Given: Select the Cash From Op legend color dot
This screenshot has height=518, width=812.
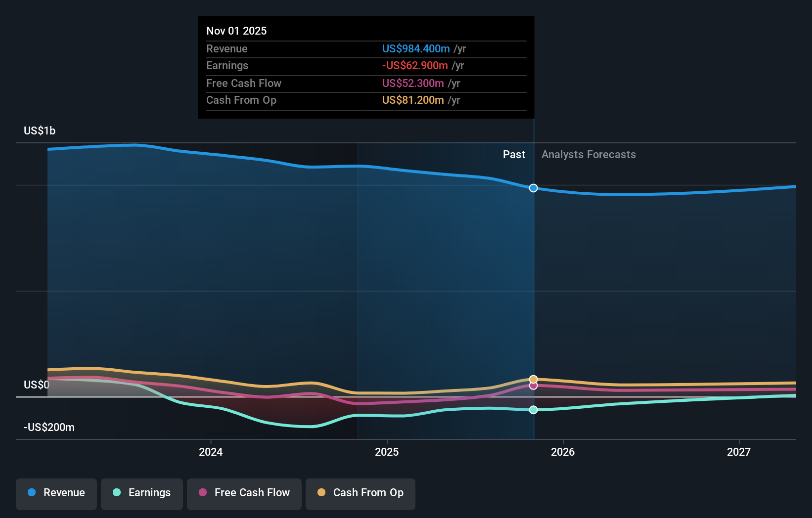Looking at the screenshot, I should click(322, 493).
